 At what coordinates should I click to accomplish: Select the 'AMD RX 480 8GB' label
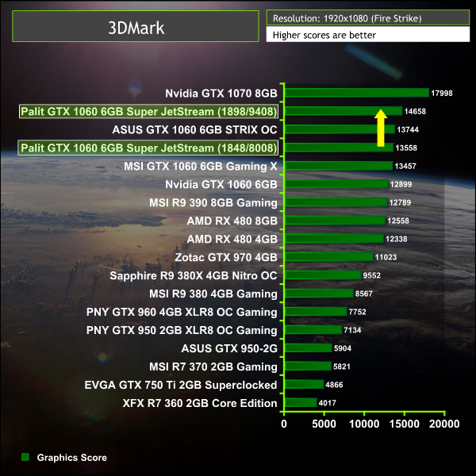coord(232,221)
